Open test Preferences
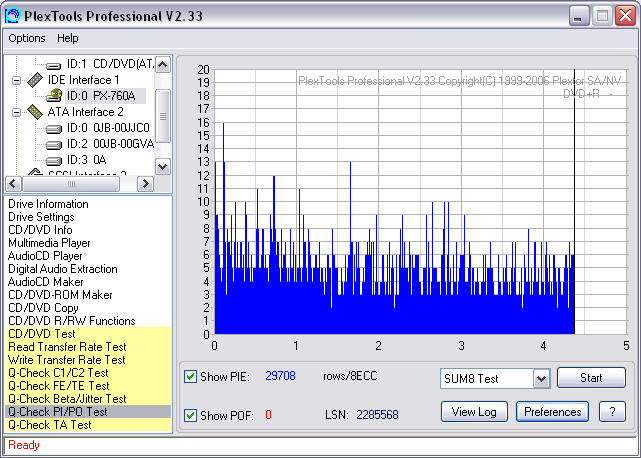The image size is (641, 458). (552, 412)
